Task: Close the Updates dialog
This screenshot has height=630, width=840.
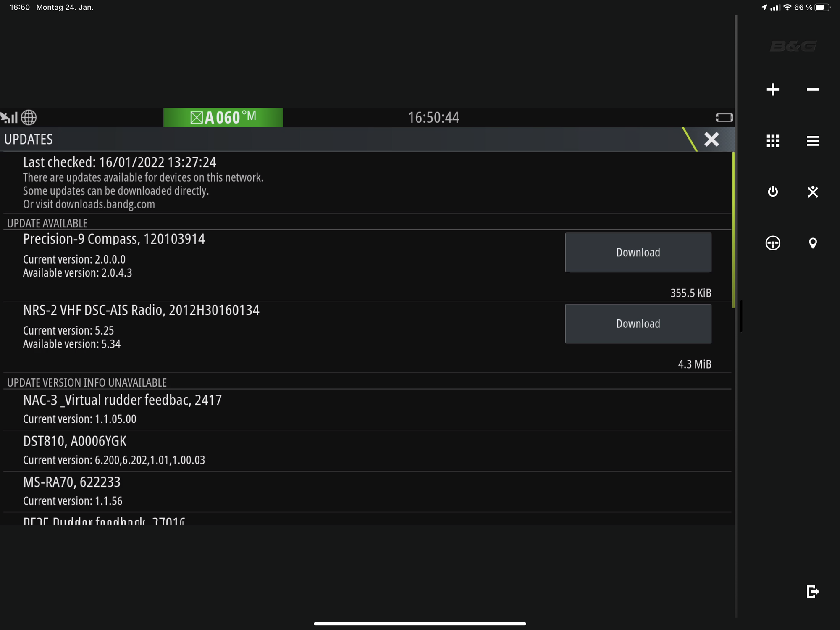Action: click(x=711, y=139)
